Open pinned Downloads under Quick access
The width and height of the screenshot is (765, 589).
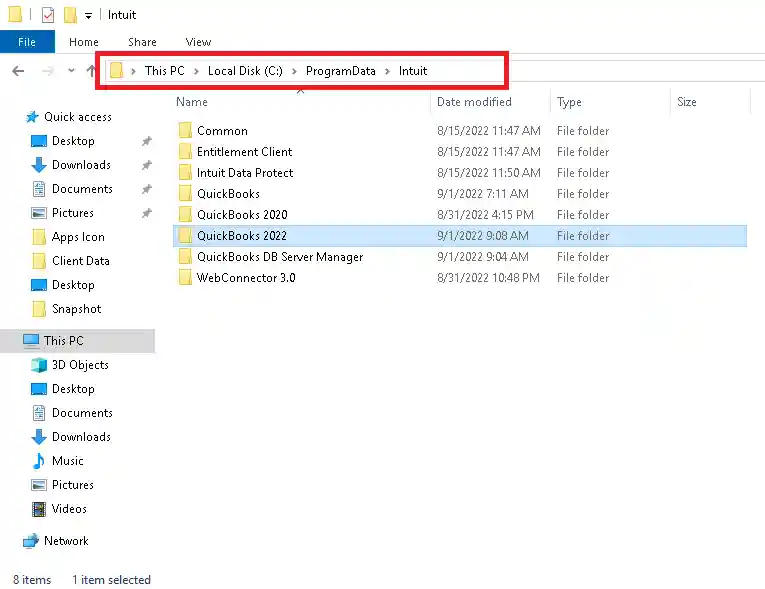click(81, 165)
